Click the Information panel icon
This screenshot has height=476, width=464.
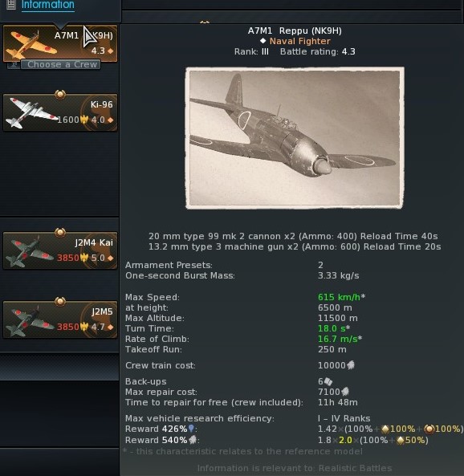(x=11, y=4)
